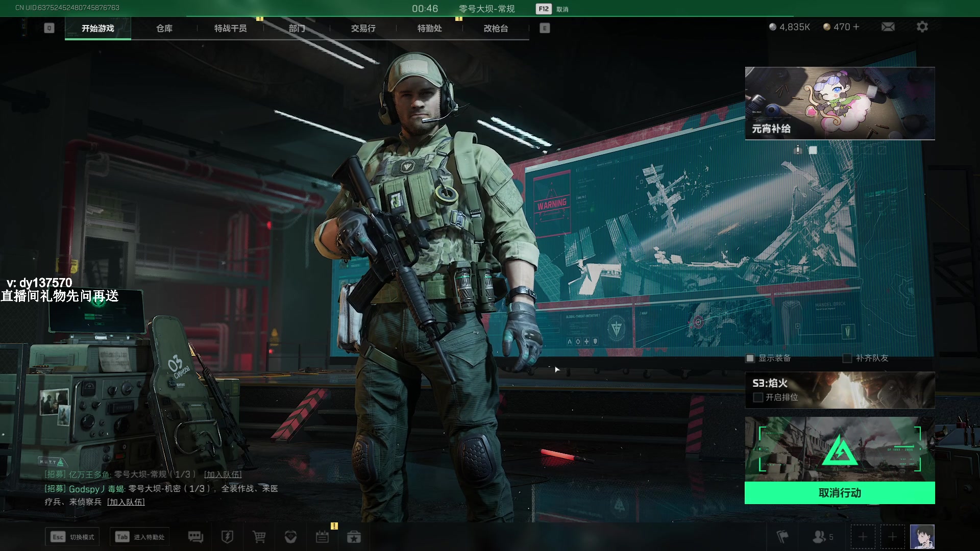Click 加入队伍 link for Godspy recruit

click(126, 502)
